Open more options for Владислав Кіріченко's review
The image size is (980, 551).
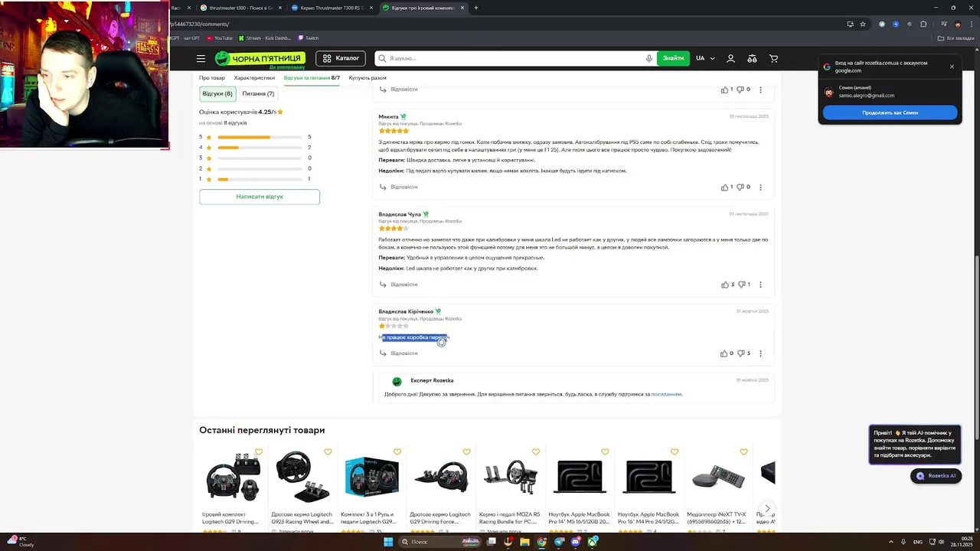tap(760, 354)
